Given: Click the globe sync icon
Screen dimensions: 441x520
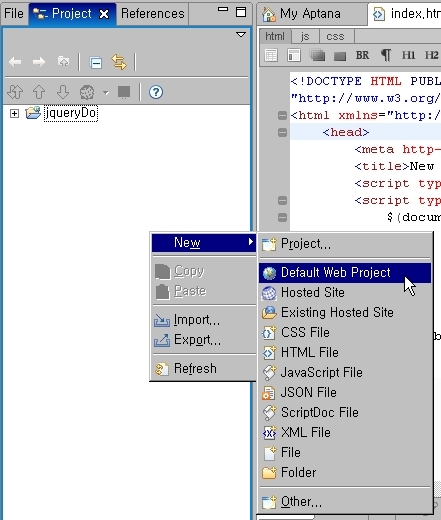Looking at the screenshot, I should [87, 92].
